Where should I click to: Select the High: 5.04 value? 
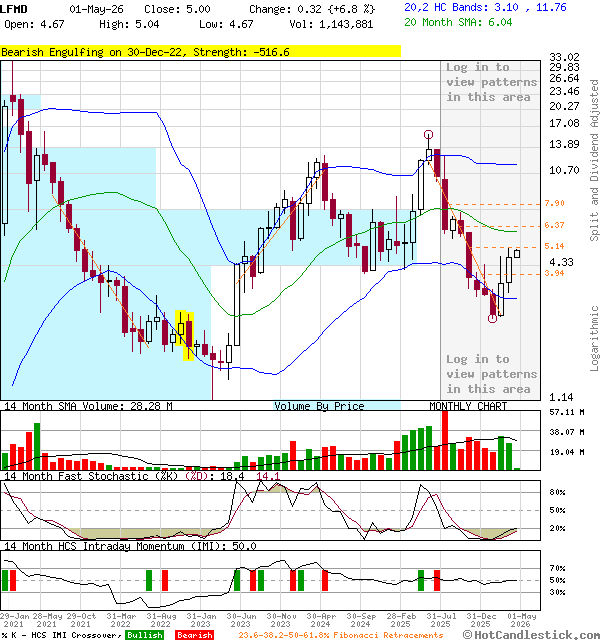tap(129, 24)
